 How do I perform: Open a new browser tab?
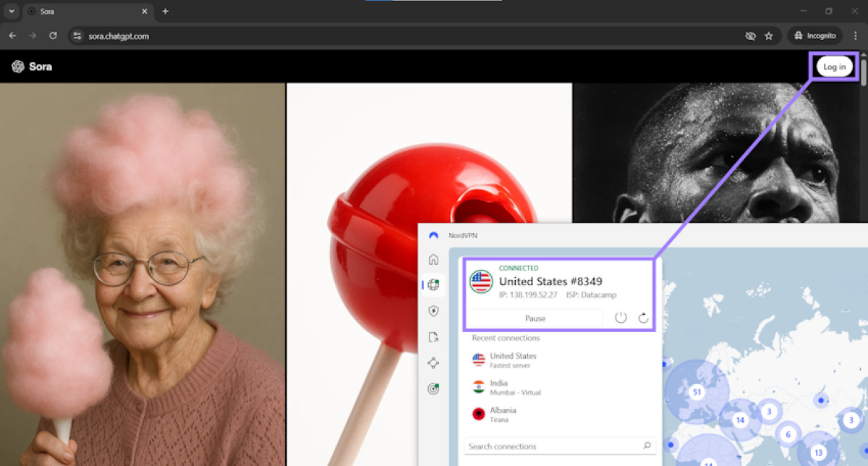165,12
